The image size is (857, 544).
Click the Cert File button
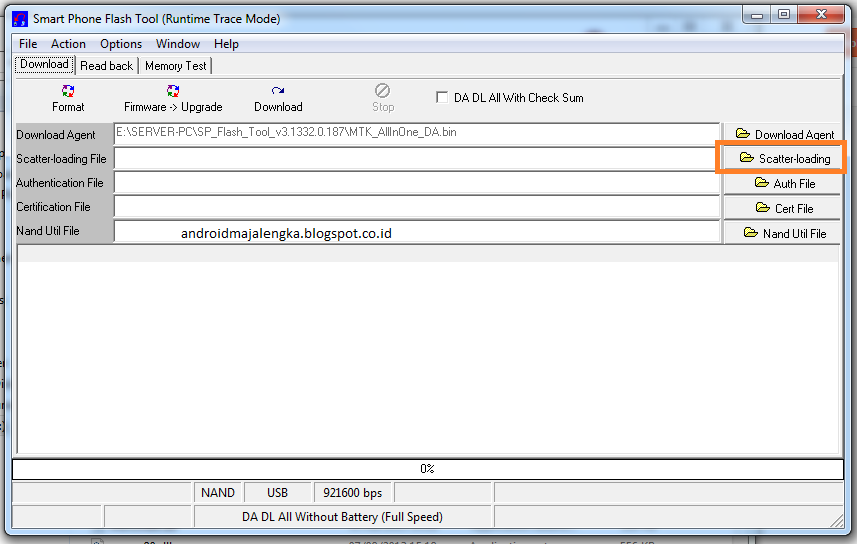point(783,208)
